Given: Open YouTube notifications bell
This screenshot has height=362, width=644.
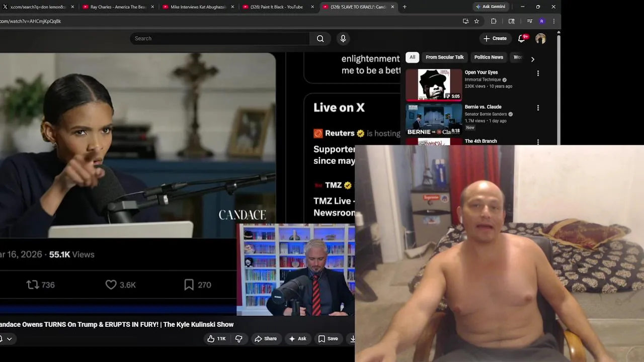Looking at the screenshot, I should point(522,38).
